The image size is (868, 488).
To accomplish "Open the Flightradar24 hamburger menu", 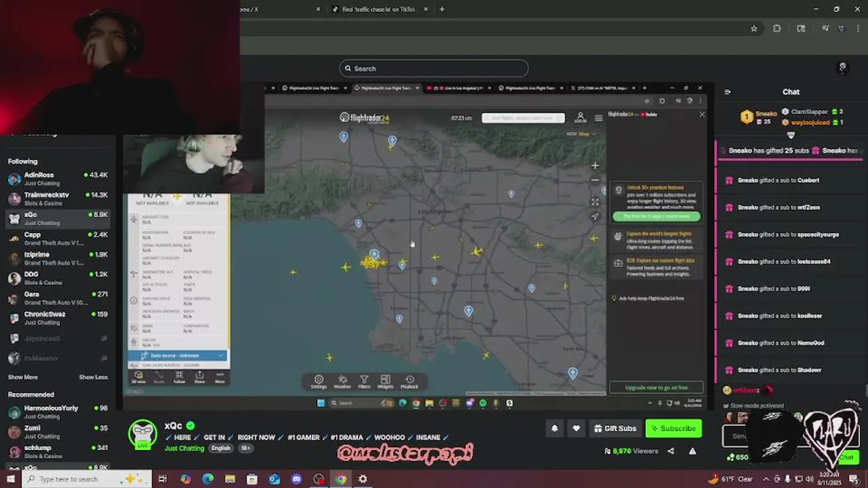I will 599,118.
